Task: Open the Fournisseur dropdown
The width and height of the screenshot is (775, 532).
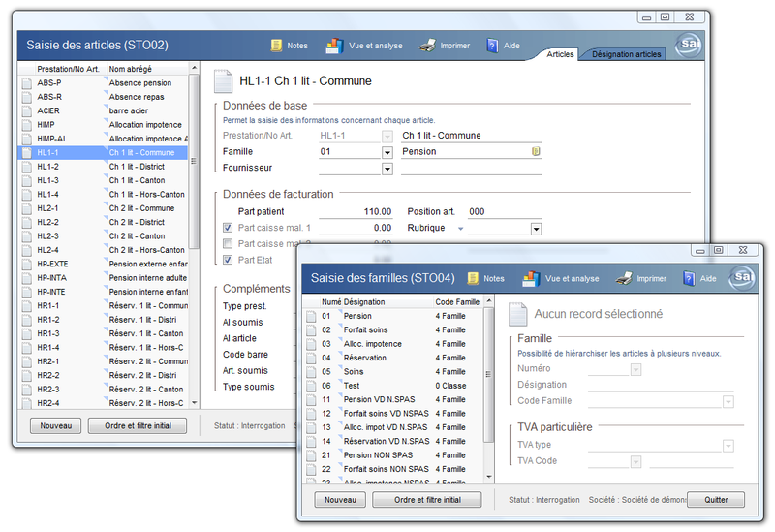Action: tap(387, 169)
